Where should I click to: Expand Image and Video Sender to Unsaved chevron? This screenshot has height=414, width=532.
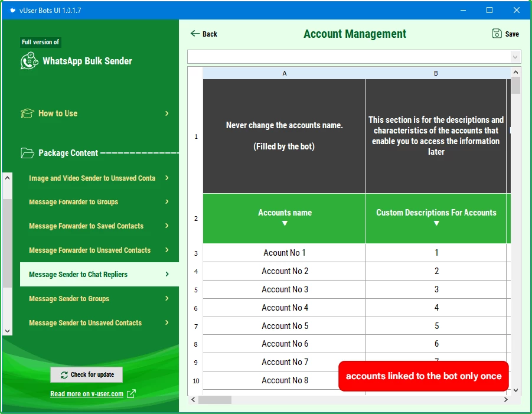pos(167,178)
